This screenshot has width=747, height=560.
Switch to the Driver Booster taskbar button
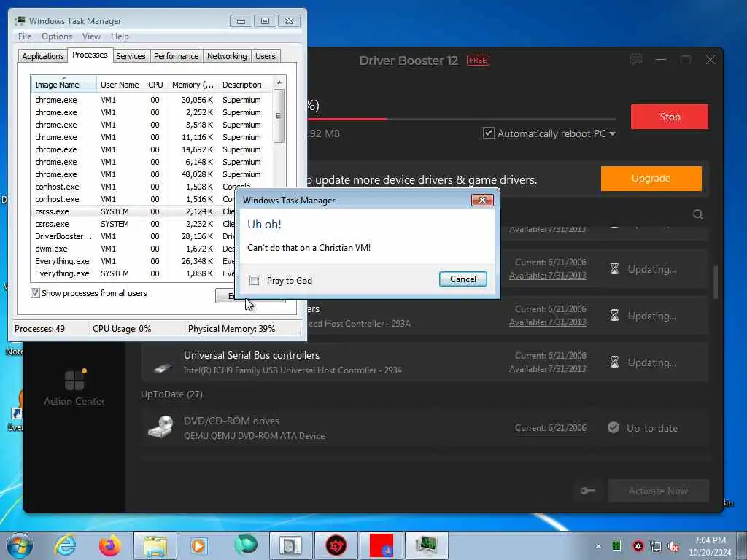tap(336, 545)
